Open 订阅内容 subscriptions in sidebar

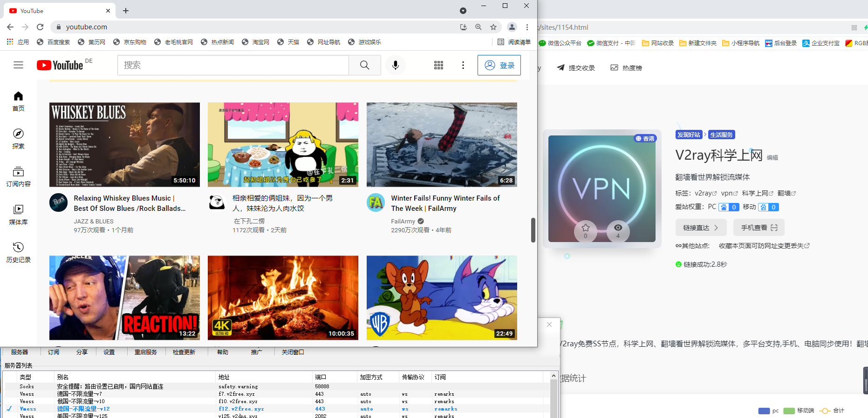click(18, 177)
